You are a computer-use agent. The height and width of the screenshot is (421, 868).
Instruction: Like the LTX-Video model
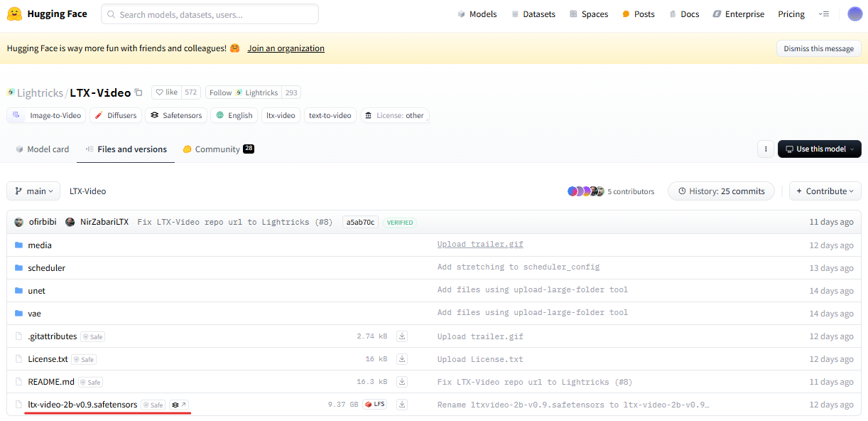(166, 92)
